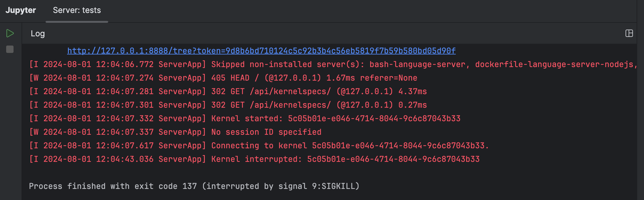
Task: Select the Server: tests tab
Action: pyautogui.click(x=77, y=10)
